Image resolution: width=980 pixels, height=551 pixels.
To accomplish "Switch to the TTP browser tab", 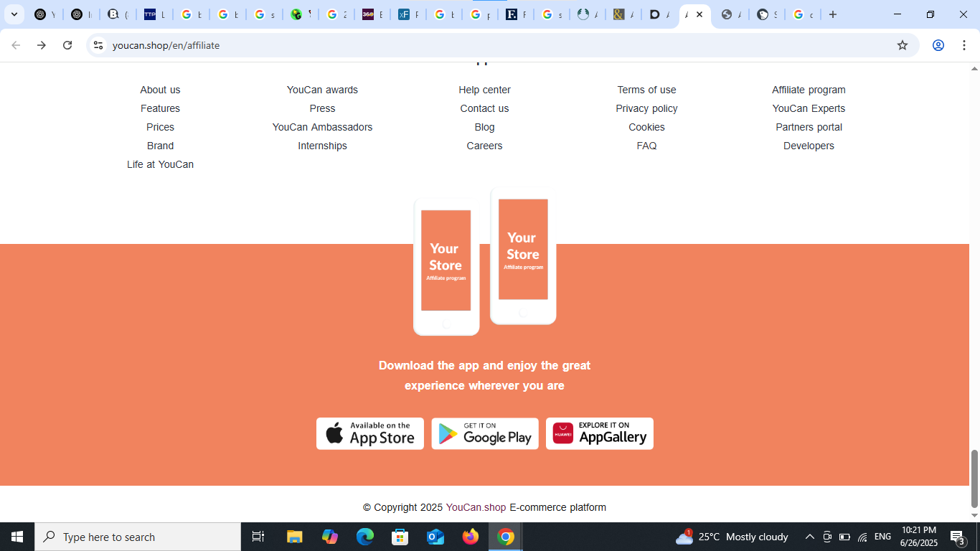I will [154, 14].
